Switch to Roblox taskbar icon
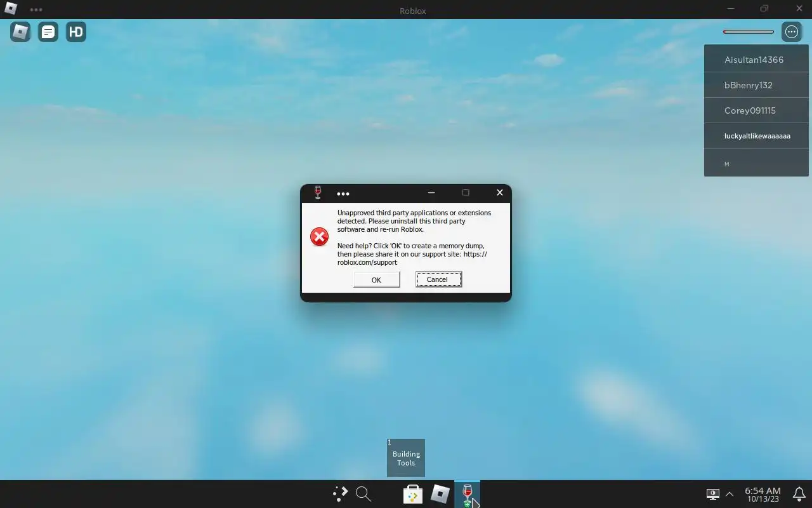Image resolution: width=812 pixels, height=508 pixels. (x=440, y=494)
